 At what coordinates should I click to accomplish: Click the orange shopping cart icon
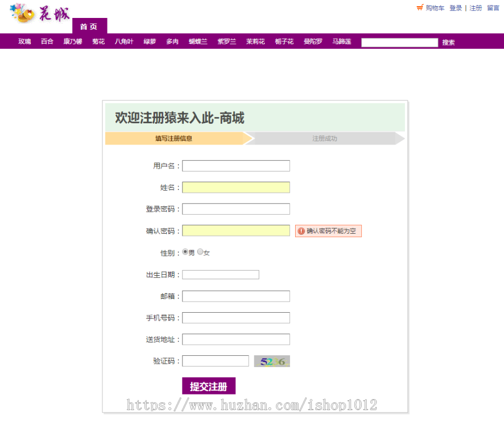[419, 8]
